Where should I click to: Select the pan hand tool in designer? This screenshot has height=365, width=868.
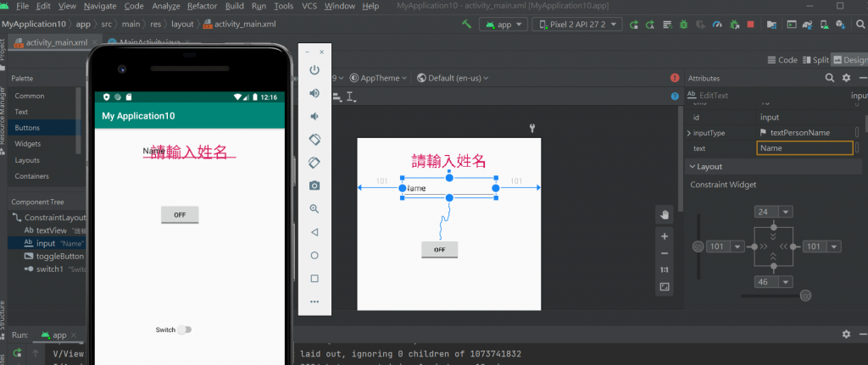pyautogui.click(x=665, y=214)
